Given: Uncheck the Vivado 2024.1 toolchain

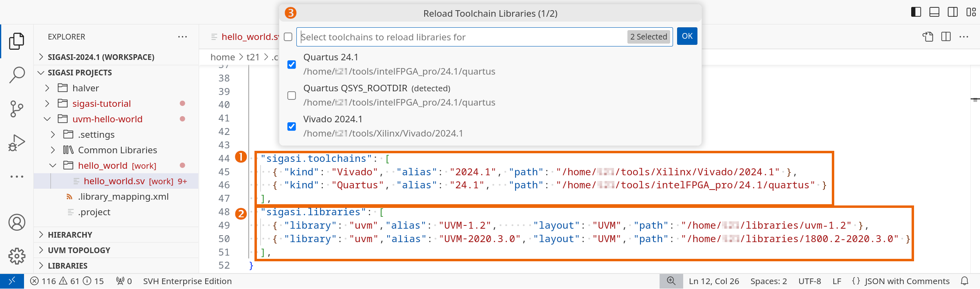Looking at the screenshot, I should [292, 126].
